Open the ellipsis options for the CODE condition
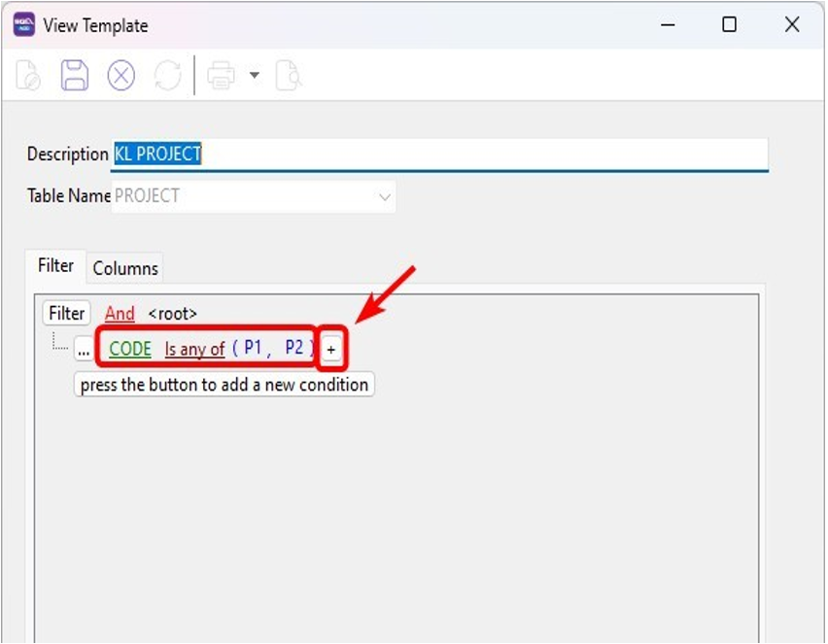The width and height of the screenshot is (828, 644). tap(82, 348)
